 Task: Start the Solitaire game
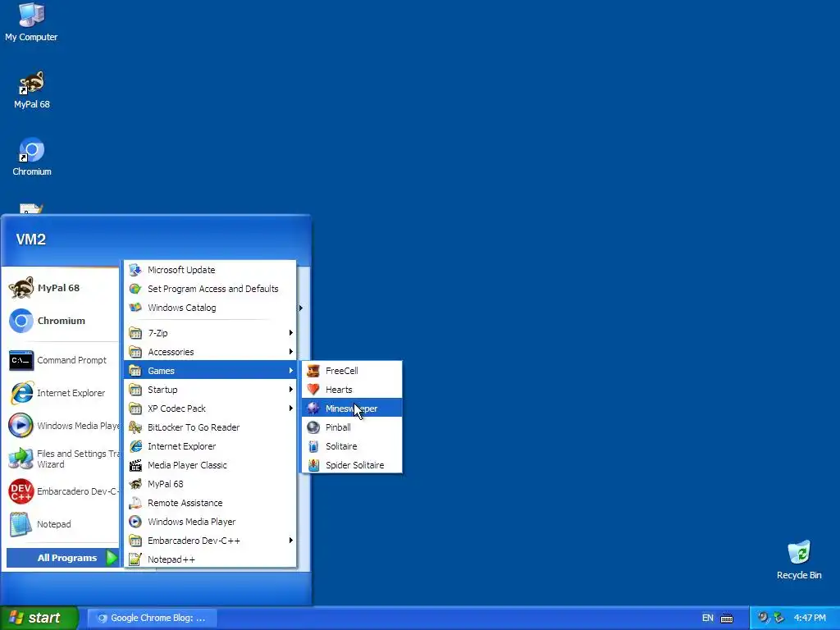pyautogui.click(x=351, y=446)
